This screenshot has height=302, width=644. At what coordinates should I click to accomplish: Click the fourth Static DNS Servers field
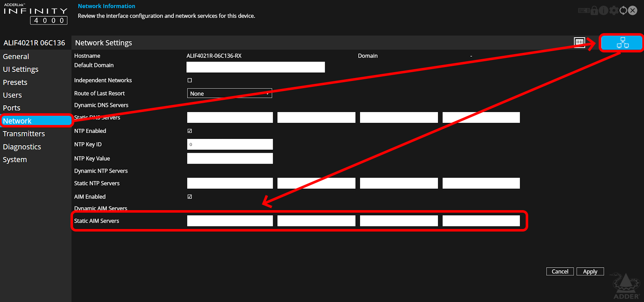tap(481, 117)
